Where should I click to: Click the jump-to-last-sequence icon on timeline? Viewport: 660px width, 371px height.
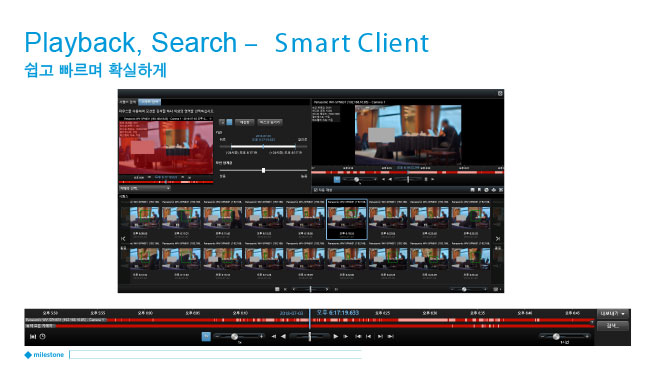coord(391,336)
